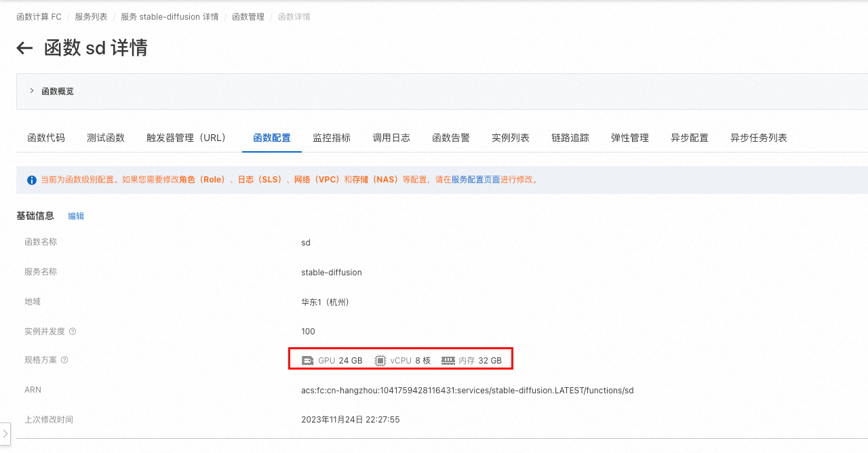Click the service name value stable-diffusion

coord(332,273)
